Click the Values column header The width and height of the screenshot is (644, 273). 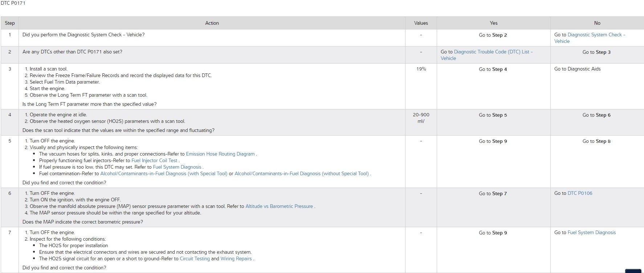[421, 23]
